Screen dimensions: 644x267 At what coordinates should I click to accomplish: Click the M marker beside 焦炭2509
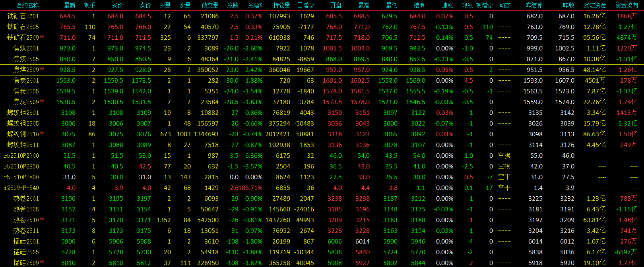pyautogui.click(x=42, y=101)
